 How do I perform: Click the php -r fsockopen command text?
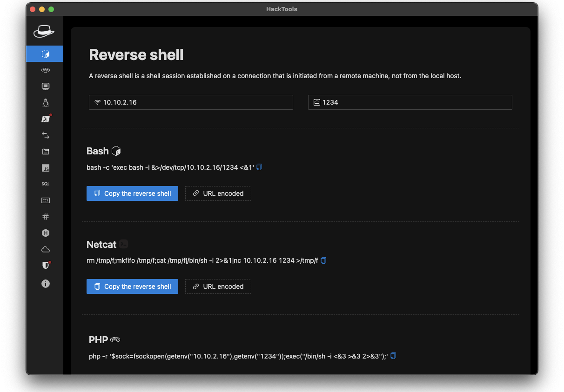click(x=238, y=356)
